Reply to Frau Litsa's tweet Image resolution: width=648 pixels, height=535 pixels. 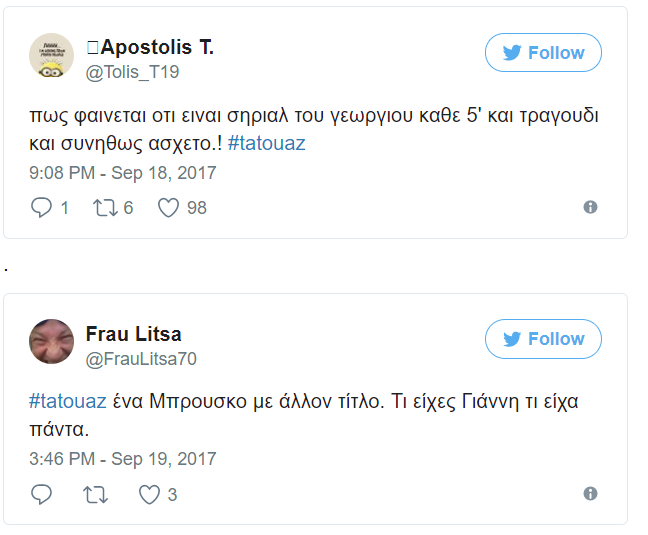pyautogui.click(x=42, y=494)
